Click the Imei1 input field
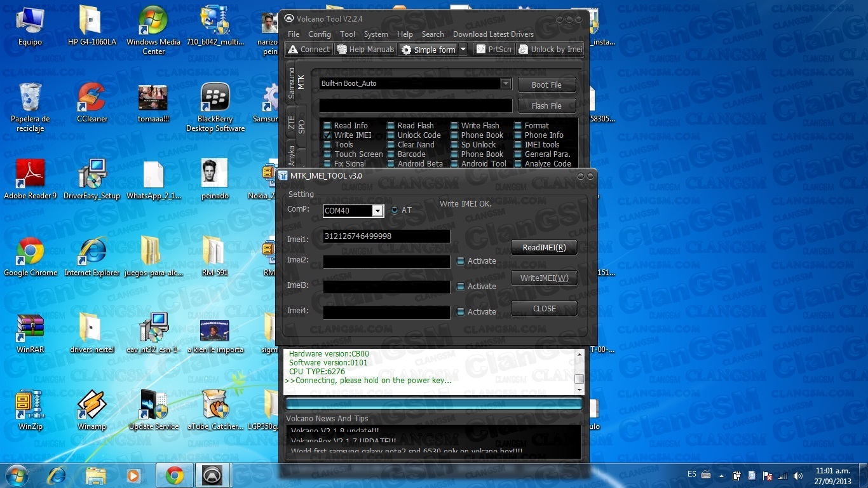 pos(386,236)
